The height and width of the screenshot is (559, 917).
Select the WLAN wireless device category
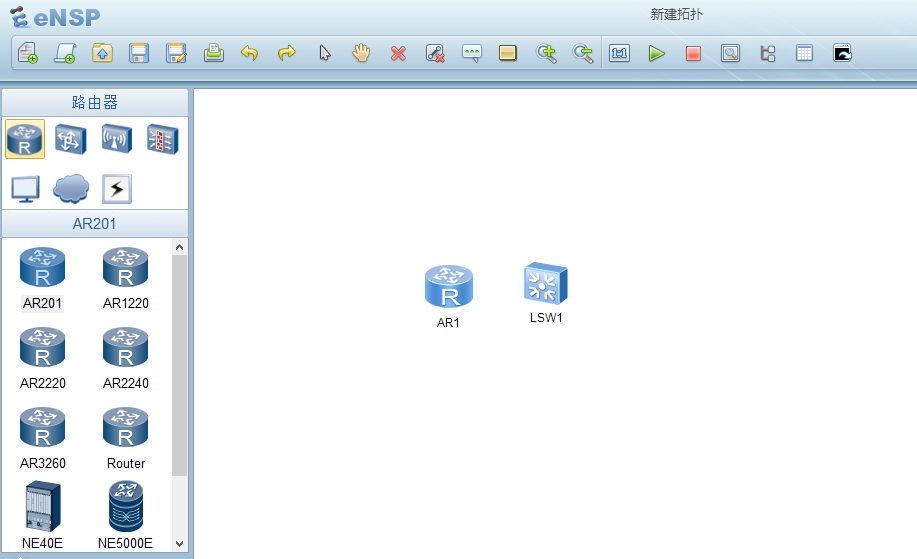coord(116,139)
